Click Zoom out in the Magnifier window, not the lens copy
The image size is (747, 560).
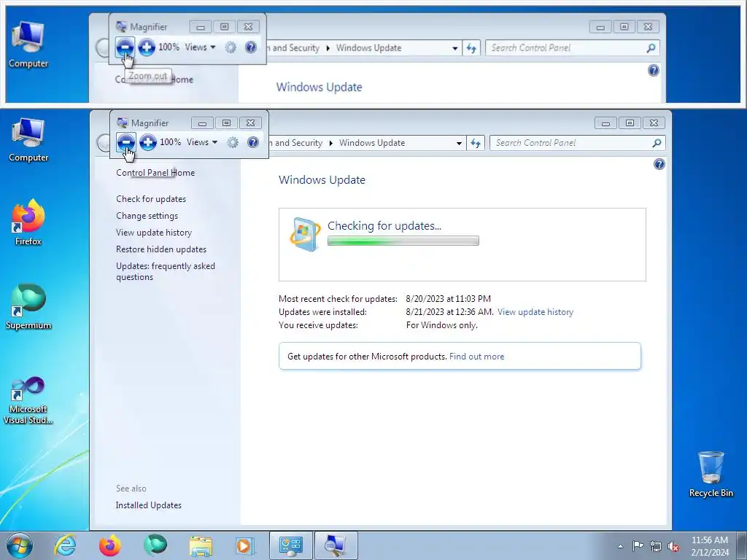pos(126,142)
